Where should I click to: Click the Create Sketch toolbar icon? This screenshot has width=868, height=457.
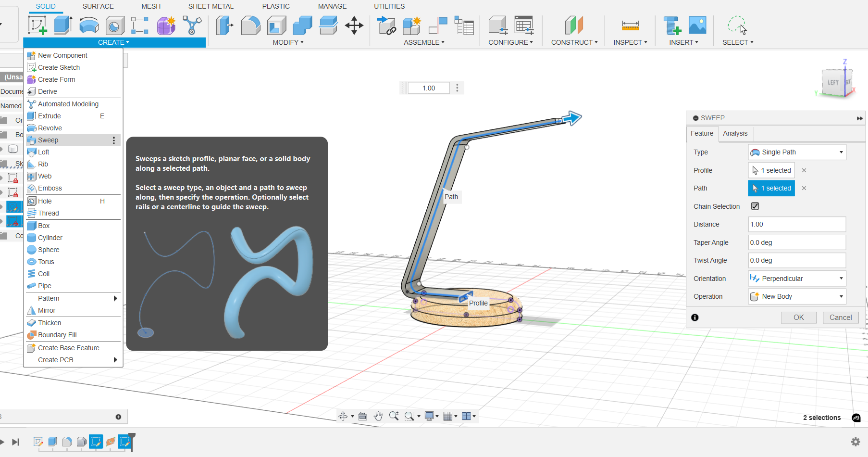(x=37, y=25)
